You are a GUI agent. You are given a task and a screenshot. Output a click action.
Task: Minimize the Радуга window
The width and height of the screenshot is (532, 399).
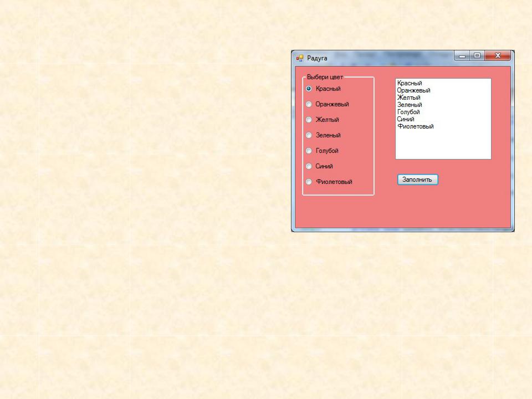462,56
